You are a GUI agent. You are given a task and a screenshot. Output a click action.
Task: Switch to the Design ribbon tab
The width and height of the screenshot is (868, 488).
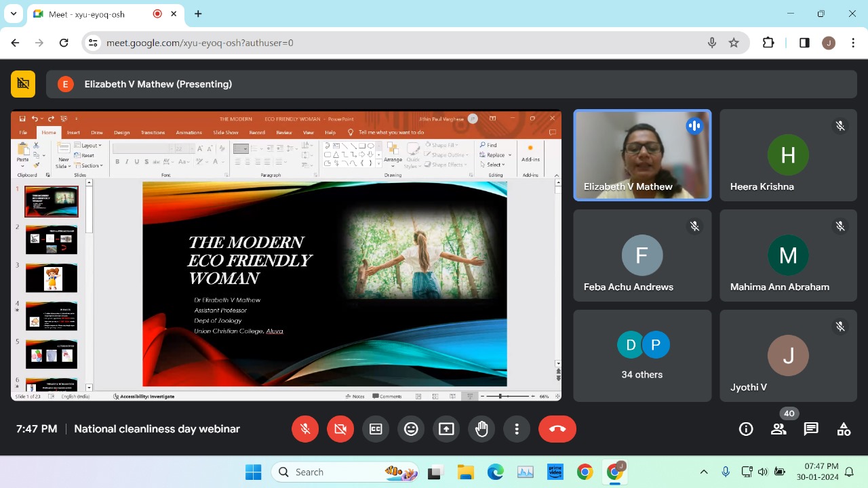121,133
